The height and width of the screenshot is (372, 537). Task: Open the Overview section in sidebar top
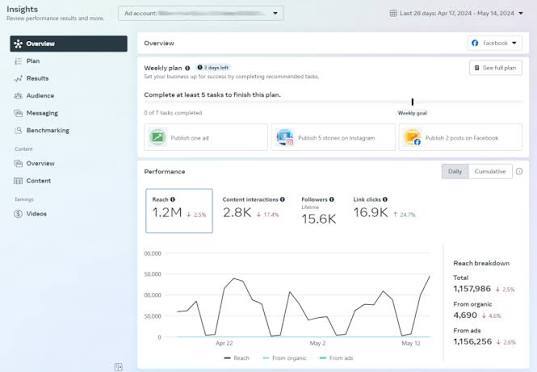point(68,44)
